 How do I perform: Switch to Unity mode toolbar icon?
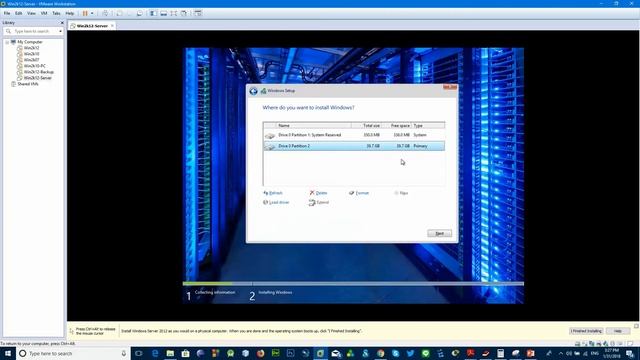[184, 13]
